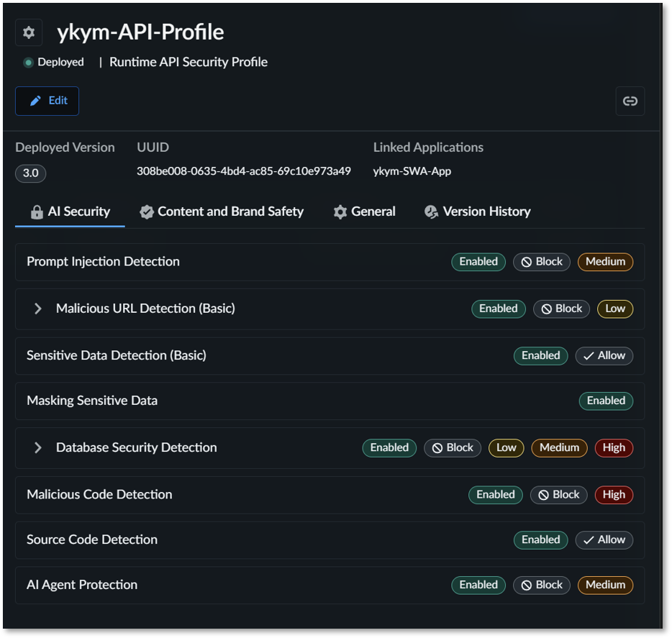This screenshot has height=638, width=672.
Task: Click Enabled badge for Sensitive Data Detection (Basic)
Action: 541,355
